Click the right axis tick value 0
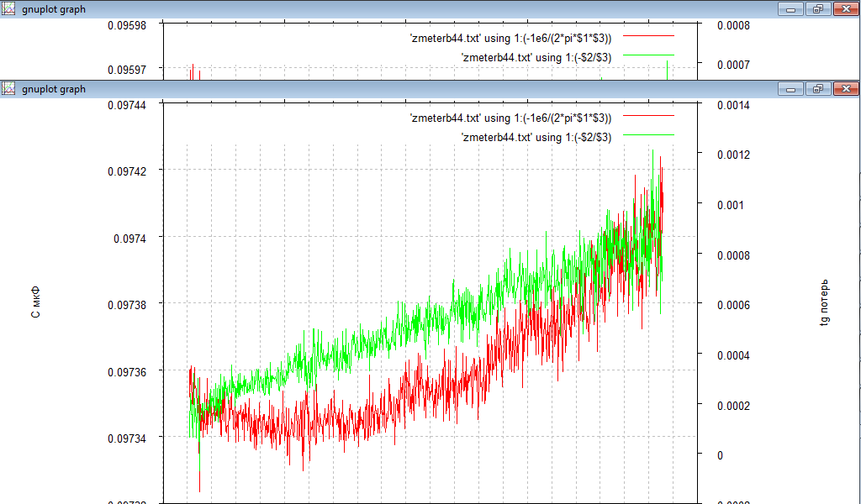861x504 pixels. 720,455
